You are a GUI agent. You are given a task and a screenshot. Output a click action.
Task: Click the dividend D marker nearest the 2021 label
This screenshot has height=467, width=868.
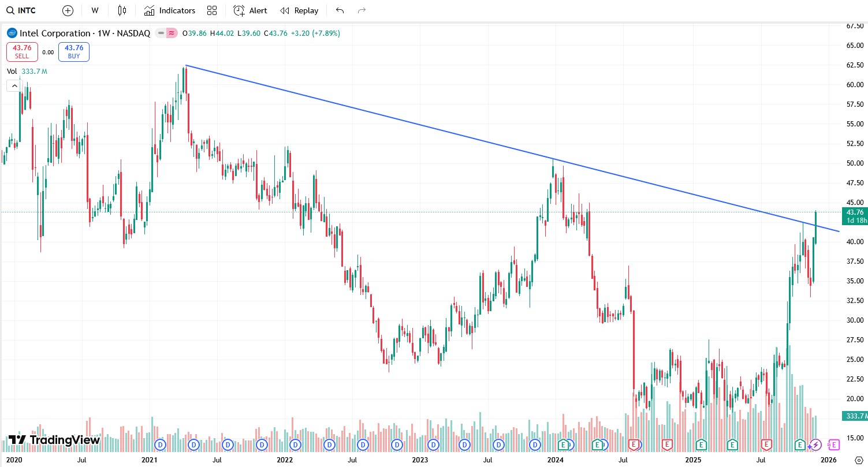[x=161, y=444]
